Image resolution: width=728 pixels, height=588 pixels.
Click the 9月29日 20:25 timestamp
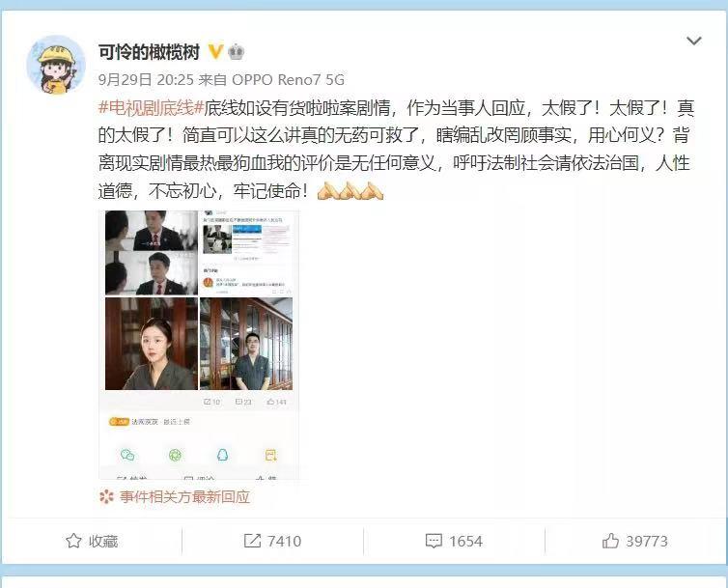146,80
